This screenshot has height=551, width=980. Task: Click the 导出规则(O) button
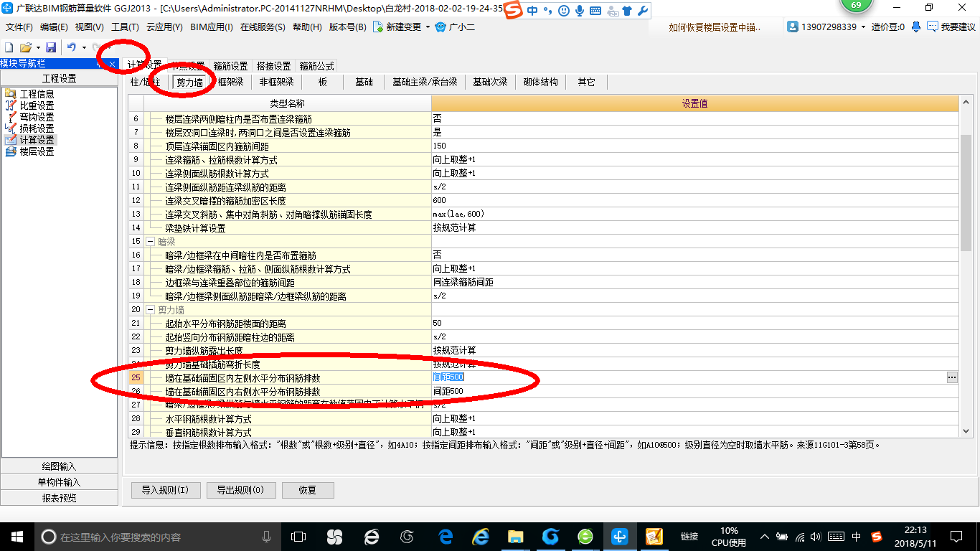click(x=240, y=490)
